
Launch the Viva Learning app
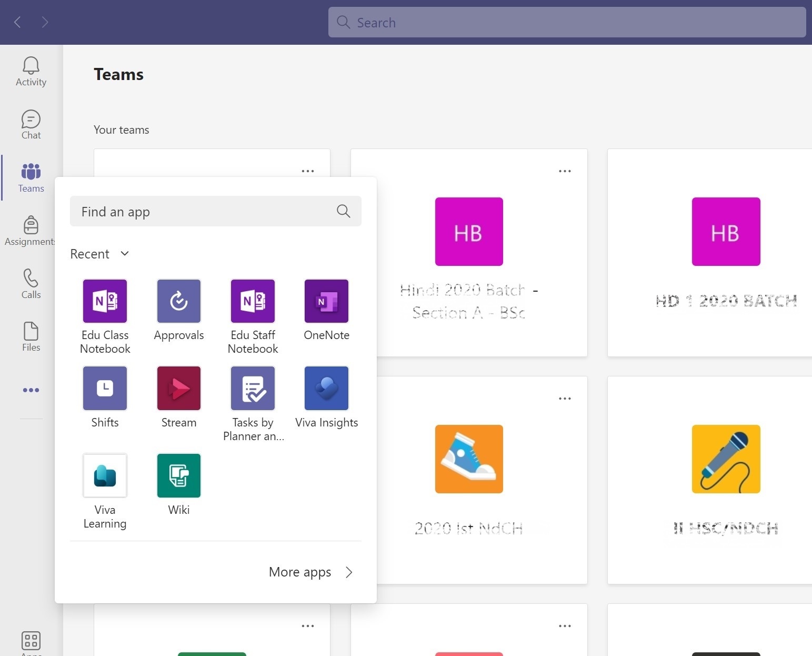105,475
